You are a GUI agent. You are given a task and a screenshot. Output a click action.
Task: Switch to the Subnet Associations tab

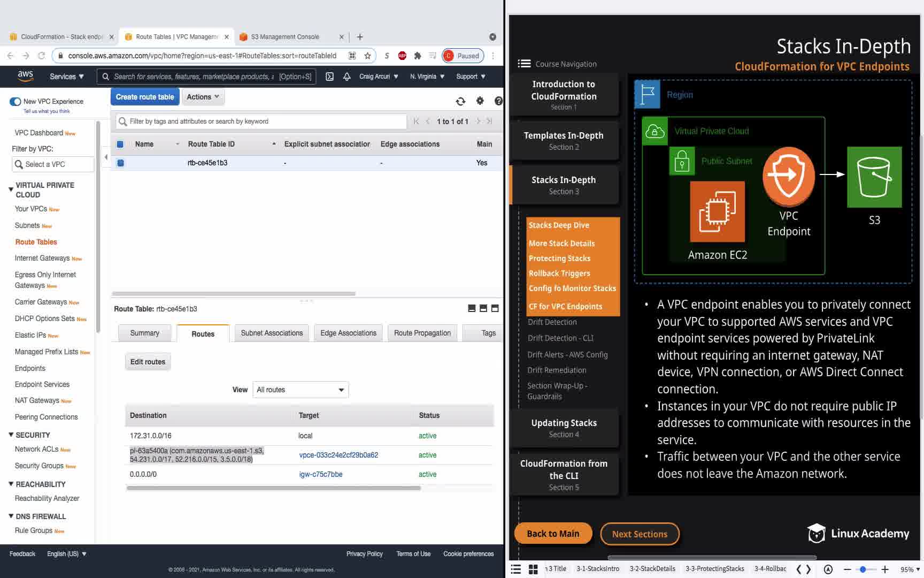[272, 333]
